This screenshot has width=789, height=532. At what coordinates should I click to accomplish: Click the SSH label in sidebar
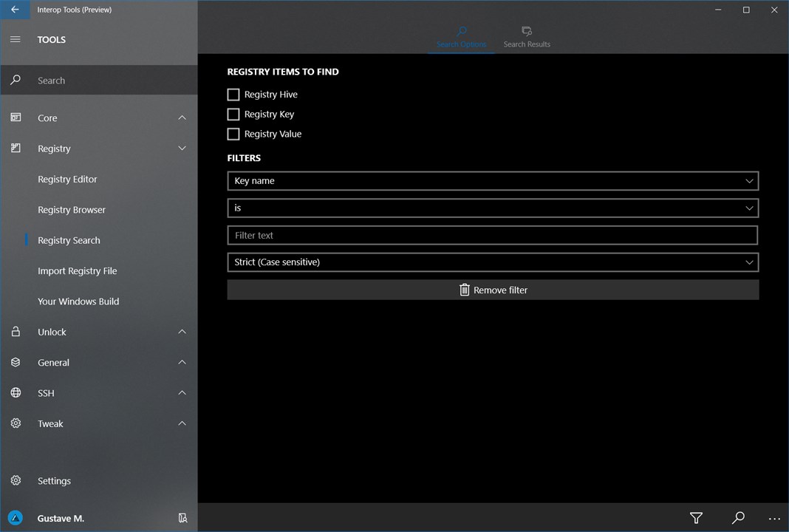[46, 393]
